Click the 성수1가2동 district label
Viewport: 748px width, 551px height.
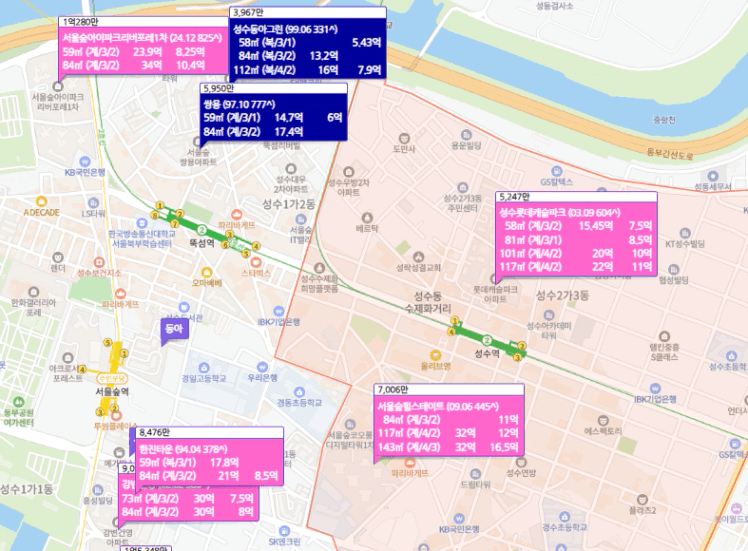(x=289, y=204)
